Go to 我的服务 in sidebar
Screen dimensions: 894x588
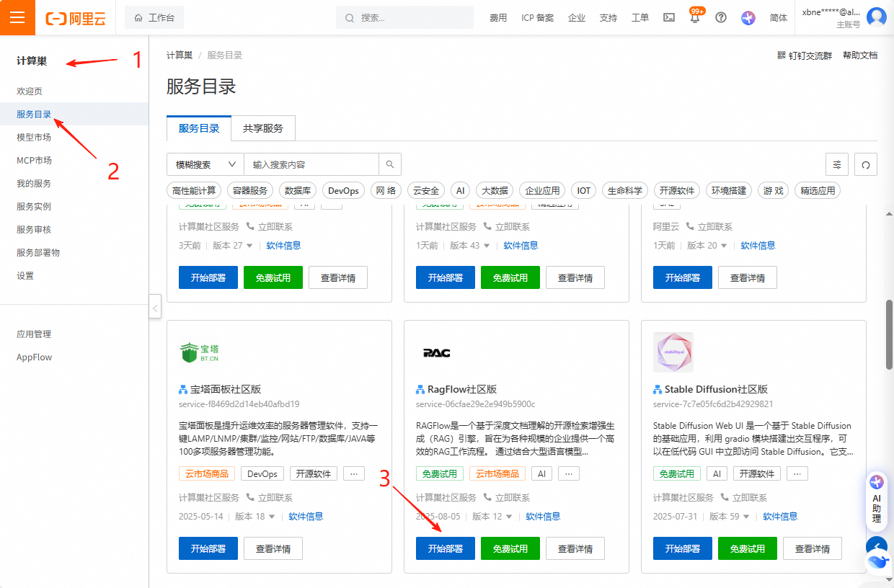(x=34, y=183)
